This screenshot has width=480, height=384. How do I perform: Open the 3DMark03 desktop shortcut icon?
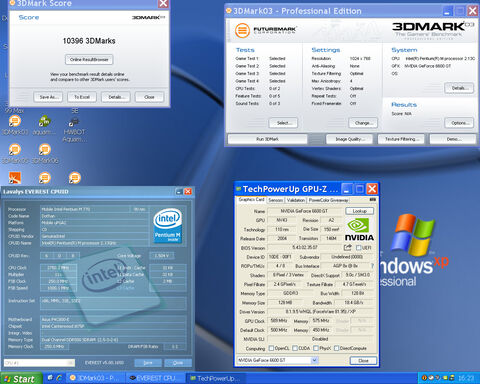click(15, 121)
